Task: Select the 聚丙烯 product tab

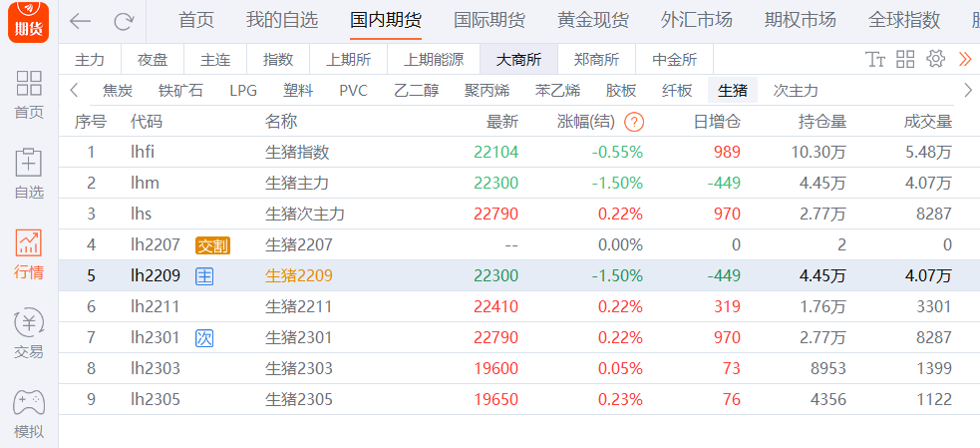Action: (487, 91)
